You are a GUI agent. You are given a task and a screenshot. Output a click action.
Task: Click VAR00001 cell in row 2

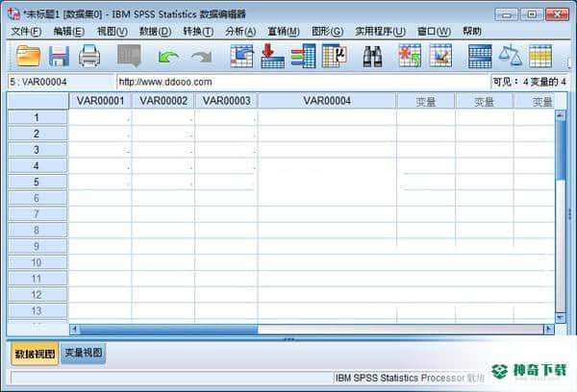pyautogui.click(x=100, y=134)
